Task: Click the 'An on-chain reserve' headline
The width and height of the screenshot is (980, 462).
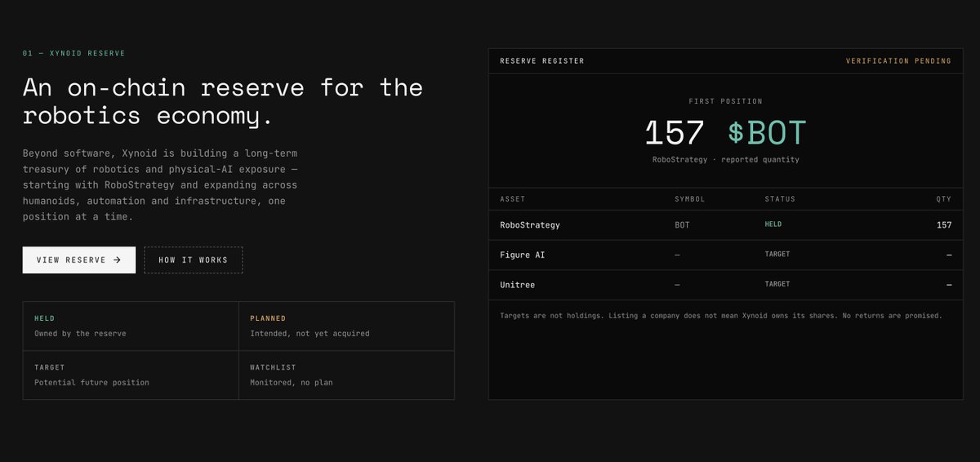Action: point(223,101)
